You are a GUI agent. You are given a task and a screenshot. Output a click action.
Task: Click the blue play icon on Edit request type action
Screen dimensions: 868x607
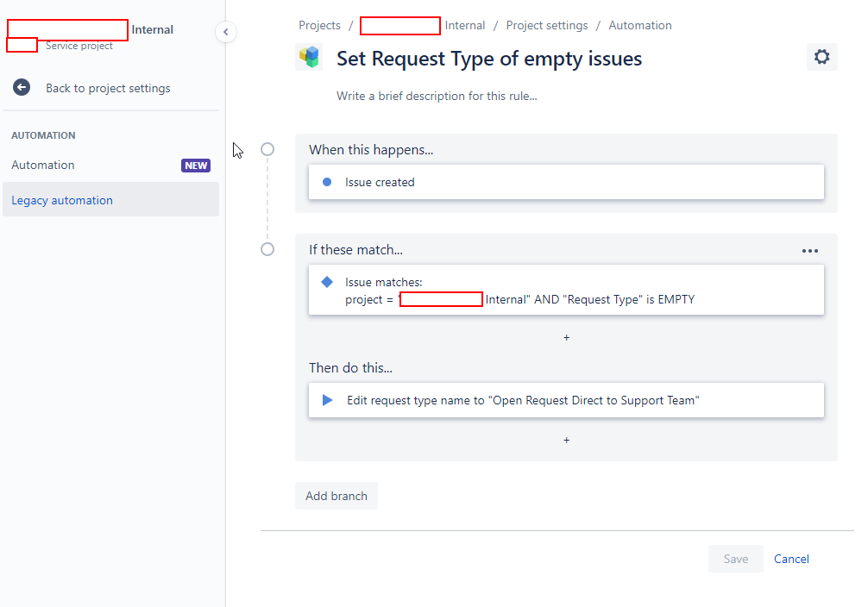click(325, 399)
